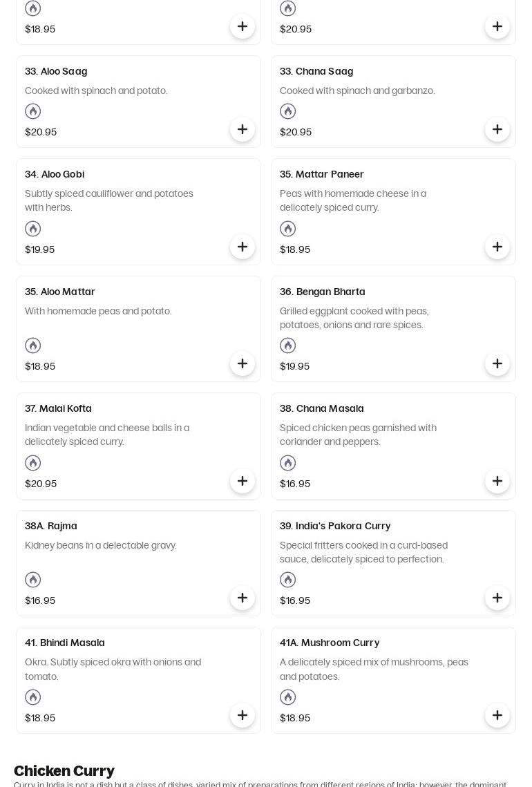
Task: Add Mattar Paneer to the order
Action: coord(497,247)
